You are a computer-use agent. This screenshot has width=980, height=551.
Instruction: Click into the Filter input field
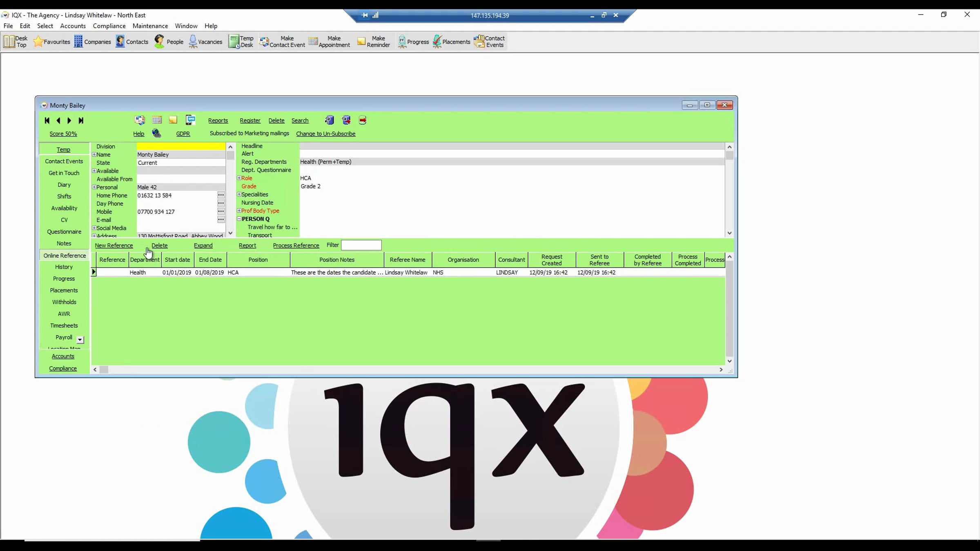(361, 245)
